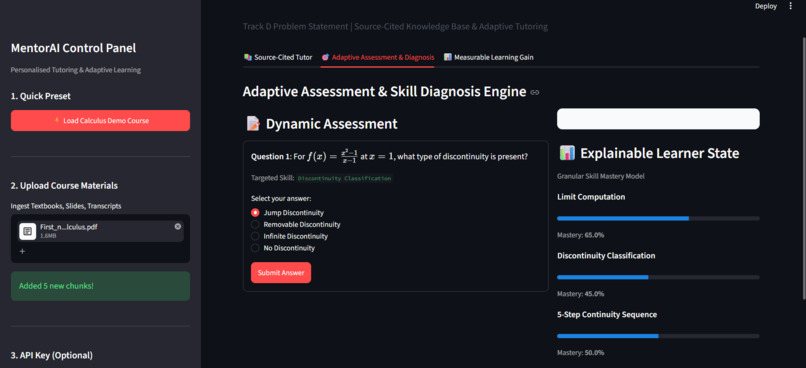Click 'Ingest Textbooks, Slides, Transcripts' label
Screen dimensions: 806x368
[66, 206]
